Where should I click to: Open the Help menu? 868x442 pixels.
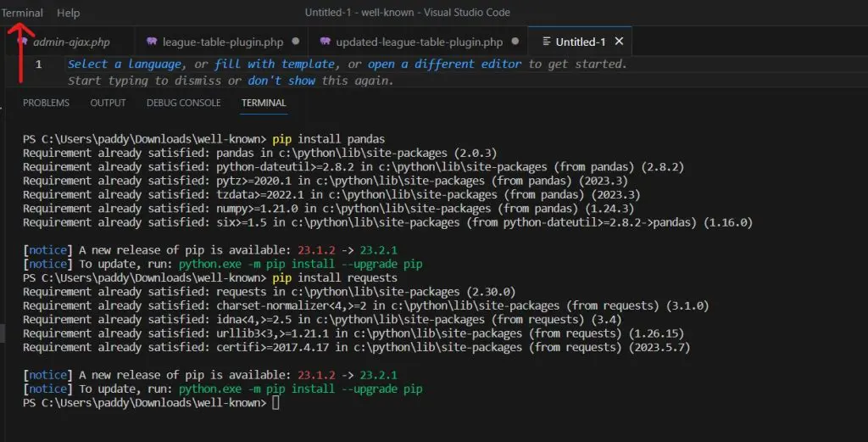68,13
